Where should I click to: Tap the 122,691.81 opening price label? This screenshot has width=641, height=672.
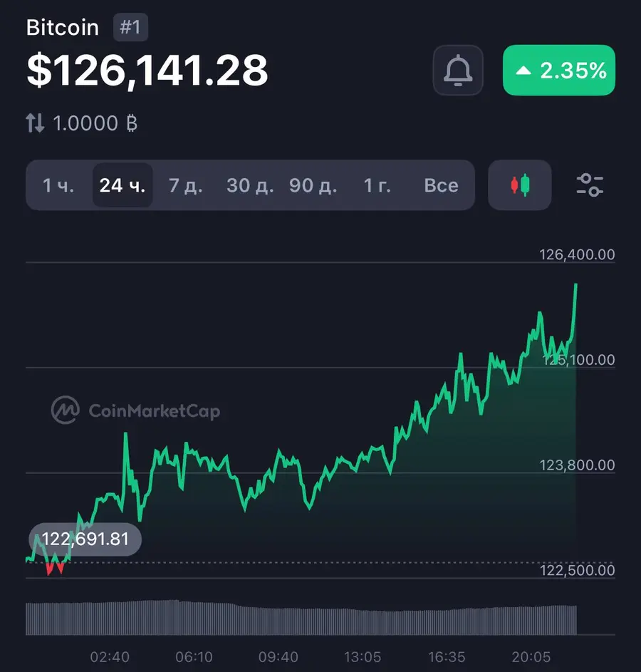(x=85, y=539)
